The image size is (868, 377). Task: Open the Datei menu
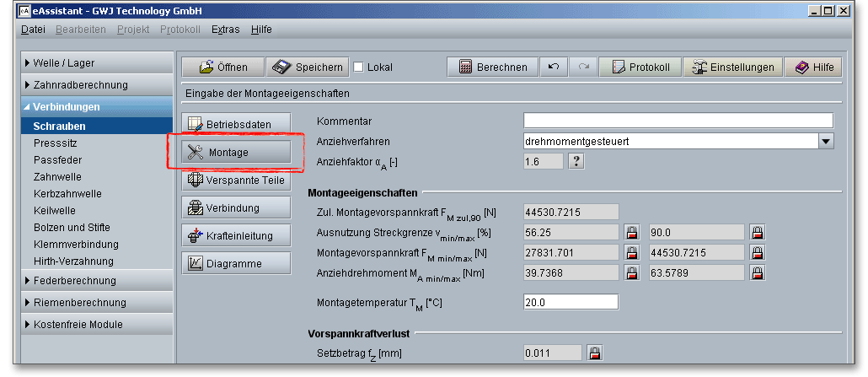click(33, 30)
